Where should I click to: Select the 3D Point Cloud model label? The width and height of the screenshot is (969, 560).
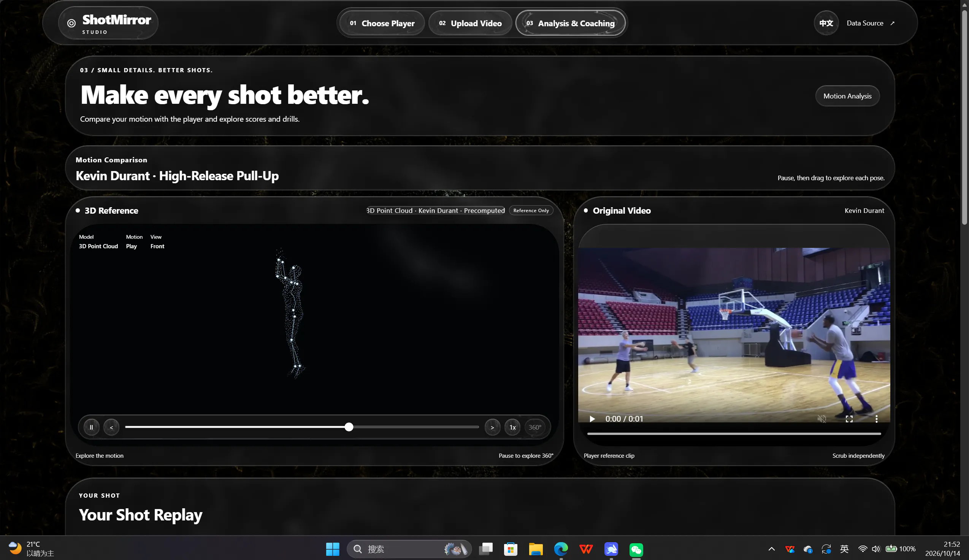coord(98,246)
